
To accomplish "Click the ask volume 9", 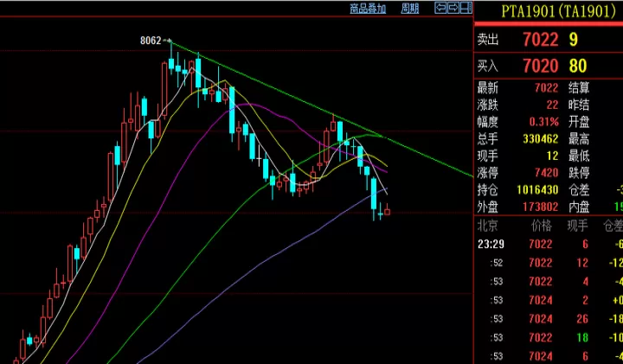I will [574, 39].
